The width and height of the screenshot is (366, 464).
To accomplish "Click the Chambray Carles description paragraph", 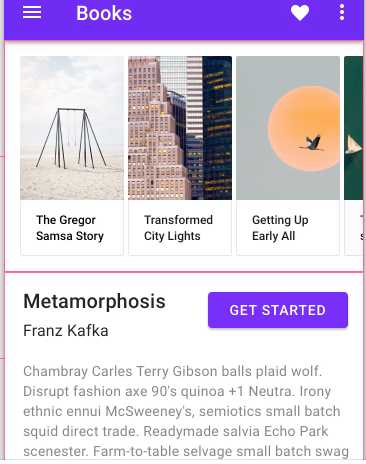I will tap(186, 411).
